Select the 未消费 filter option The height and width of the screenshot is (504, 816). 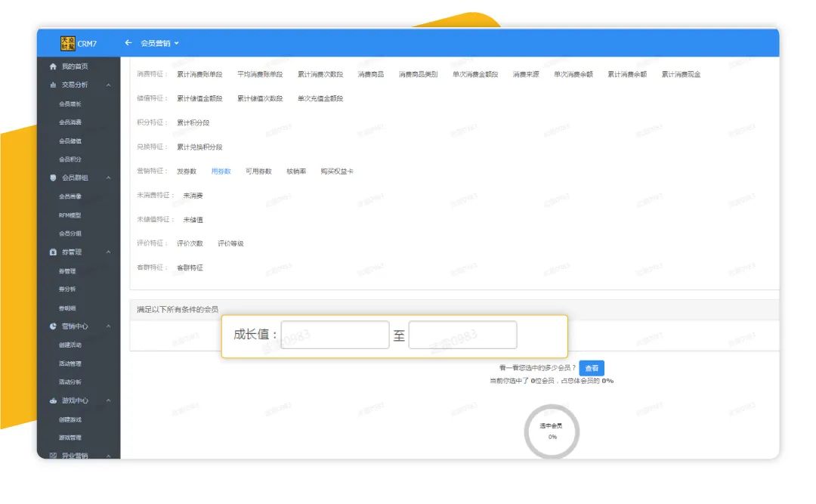pos(193,196)
